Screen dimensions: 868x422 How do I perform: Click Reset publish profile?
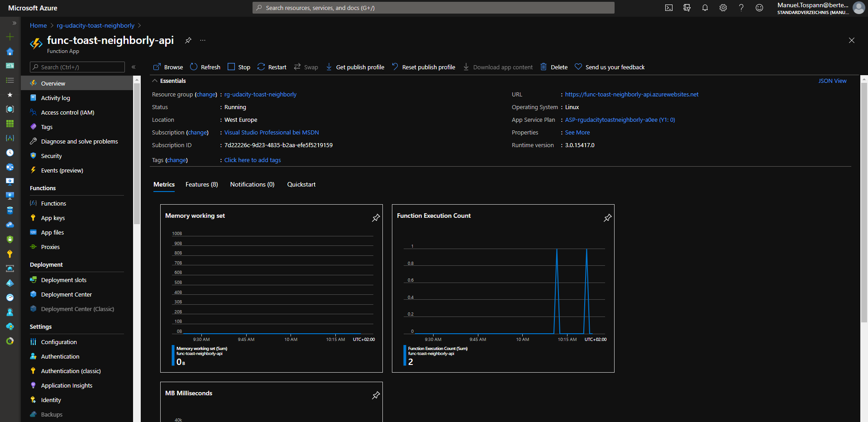[423, 67]
